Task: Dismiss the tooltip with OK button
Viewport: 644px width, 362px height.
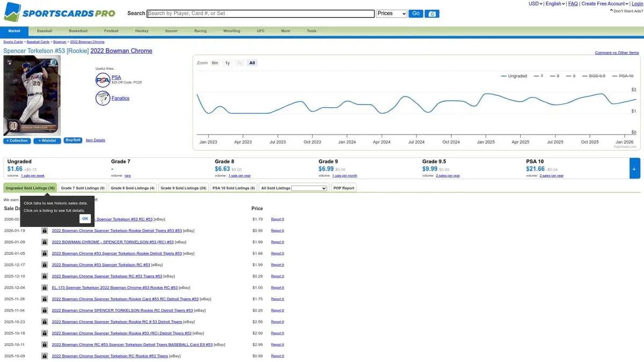Action: tap(85, 218)
